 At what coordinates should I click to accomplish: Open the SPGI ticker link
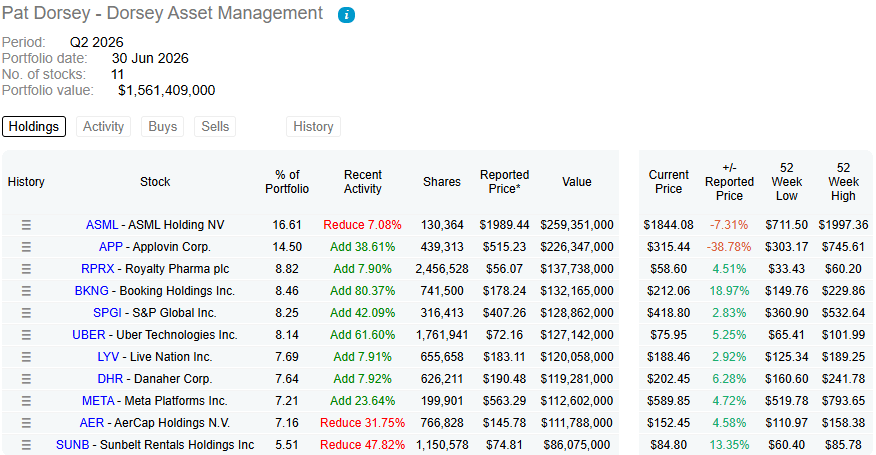click(x=107, y=312)
